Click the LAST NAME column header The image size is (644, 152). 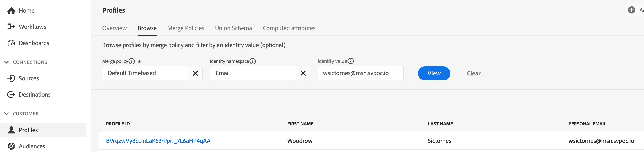point(440,124)
